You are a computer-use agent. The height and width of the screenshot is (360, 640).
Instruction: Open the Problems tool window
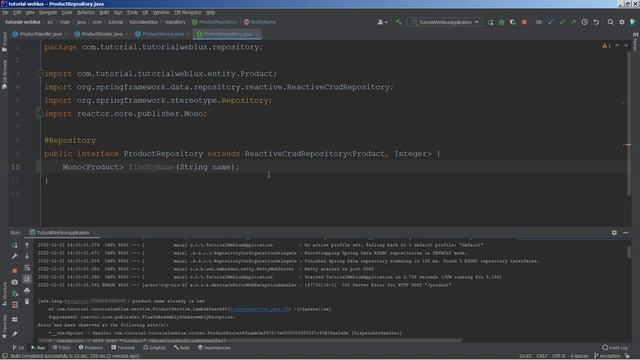point(91,348)
